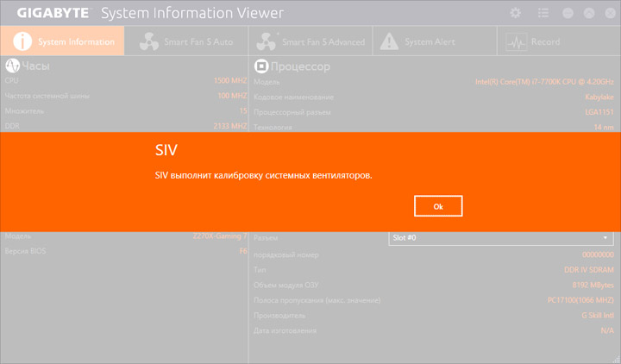Open the settings gear icon
Viewport: 621px width, 364px height.
[x=515, y=13]
